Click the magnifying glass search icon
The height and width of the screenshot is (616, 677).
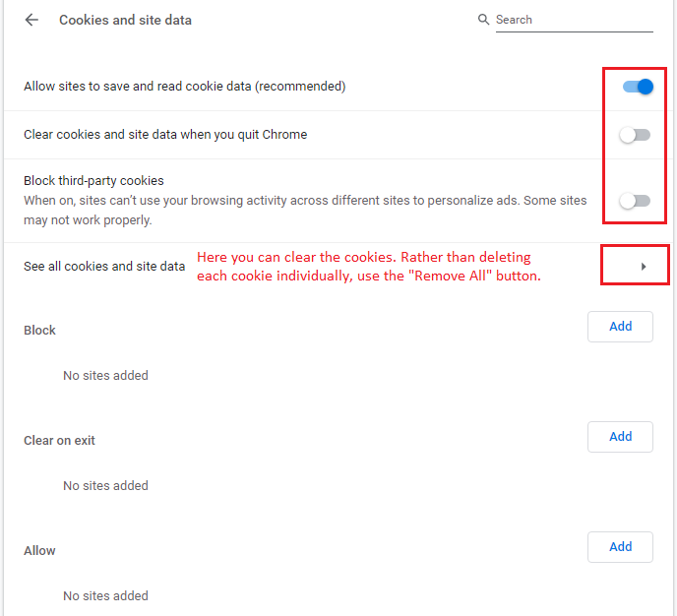483,20
